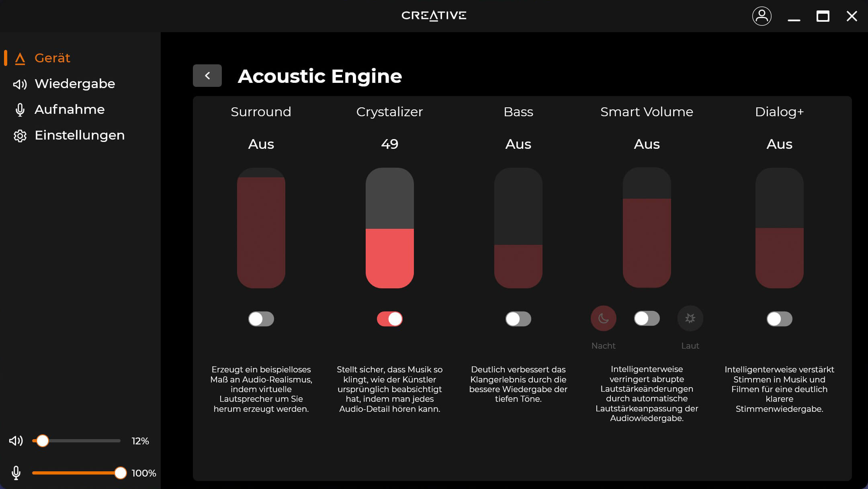The width and height of the screenshot is (868, 489).
Task: Click the Creative logo in the title bar
Action: tap(434, 16)
